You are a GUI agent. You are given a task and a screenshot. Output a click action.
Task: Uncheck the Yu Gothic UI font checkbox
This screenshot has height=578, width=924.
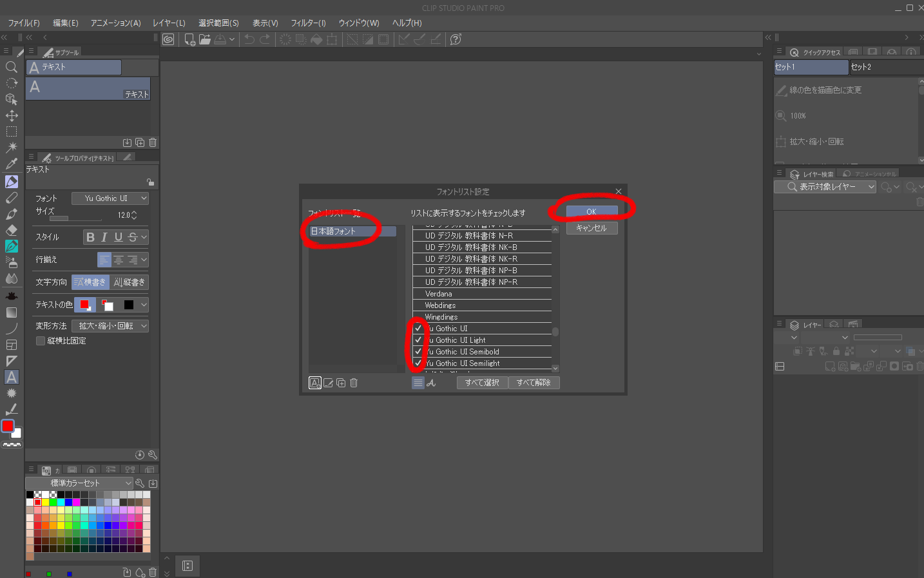[418, 329]
